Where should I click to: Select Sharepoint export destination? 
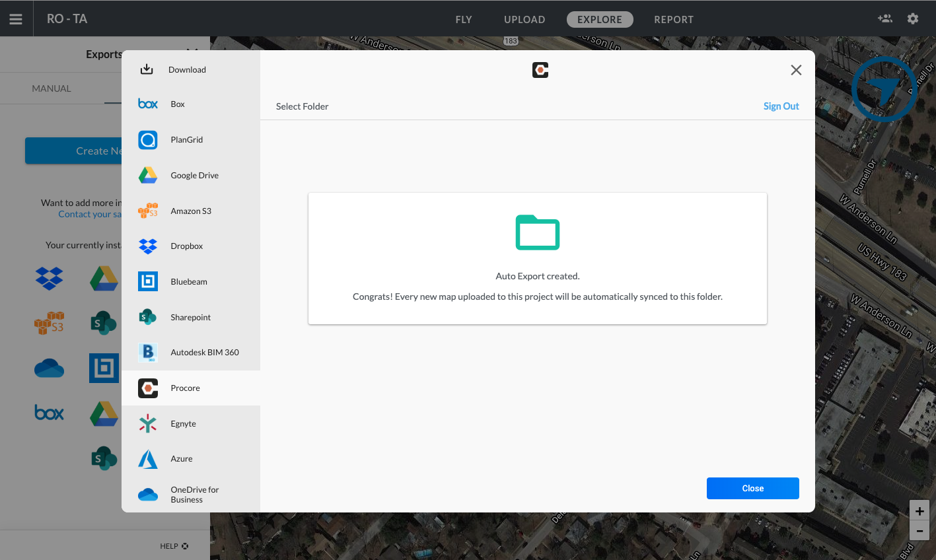click(191, 318)
